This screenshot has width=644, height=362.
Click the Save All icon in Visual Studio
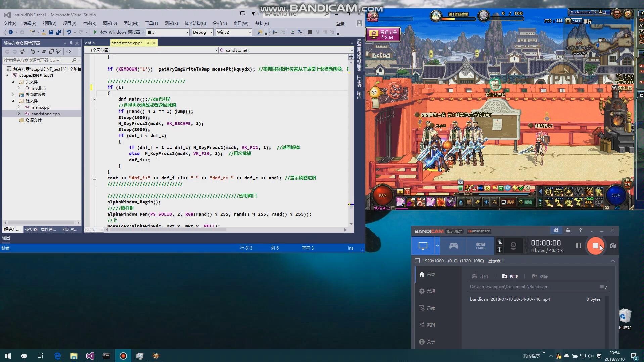pos(59,32)
